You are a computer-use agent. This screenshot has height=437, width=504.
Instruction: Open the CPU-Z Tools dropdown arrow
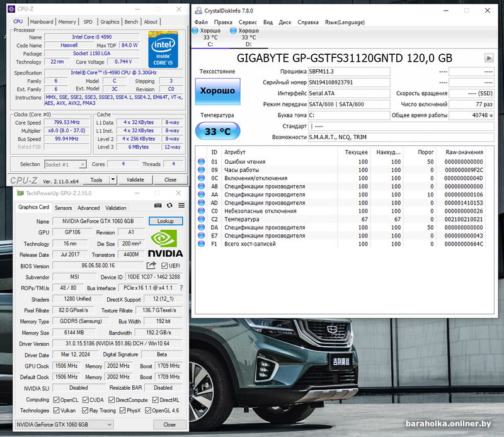pos(113,179)
